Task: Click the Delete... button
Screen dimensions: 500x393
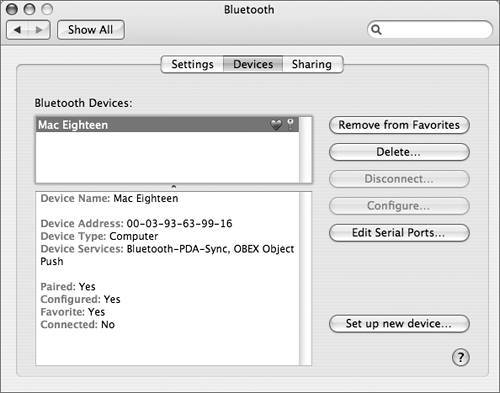Action: coord(399,152)
